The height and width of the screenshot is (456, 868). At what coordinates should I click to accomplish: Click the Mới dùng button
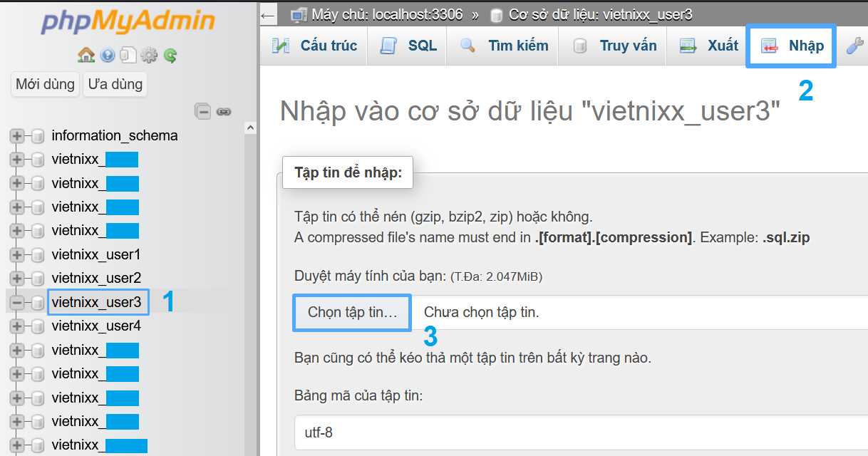(x=45, y=84)
